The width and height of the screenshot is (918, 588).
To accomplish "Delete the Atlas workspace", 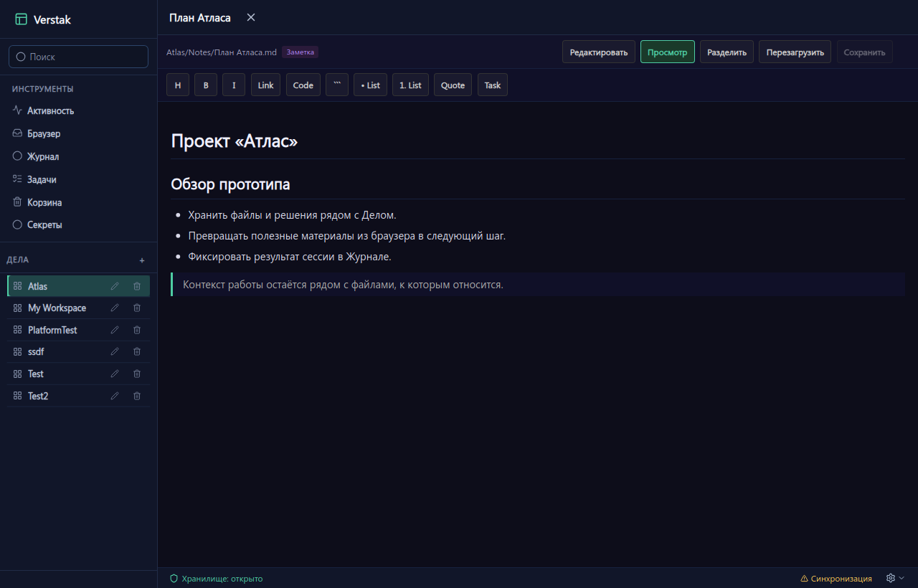I will 137,286.
